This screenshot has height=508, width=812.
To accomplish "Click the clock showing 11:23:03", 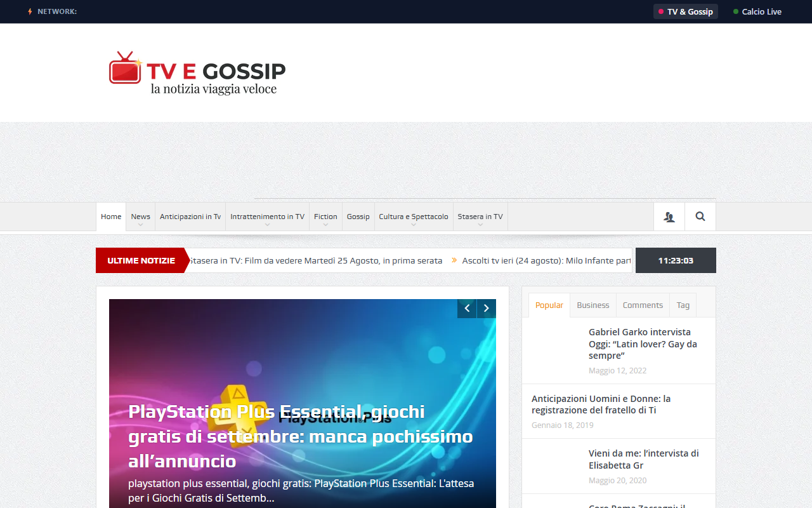I will [676, 260].
